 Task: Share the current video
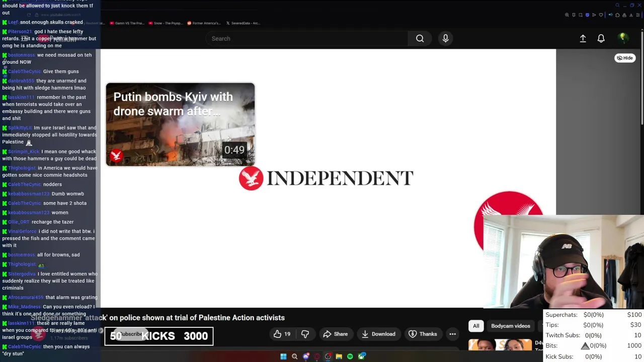point(336,334)
